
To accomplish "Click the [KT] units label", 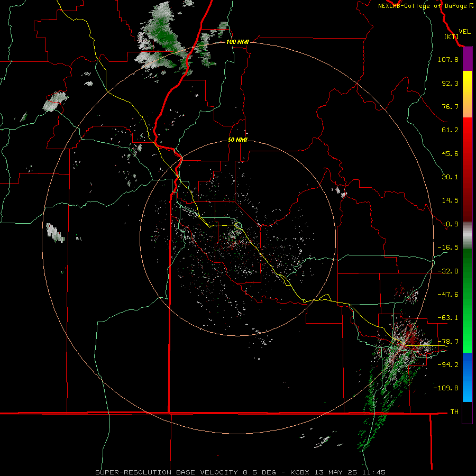I will (452, 36).
